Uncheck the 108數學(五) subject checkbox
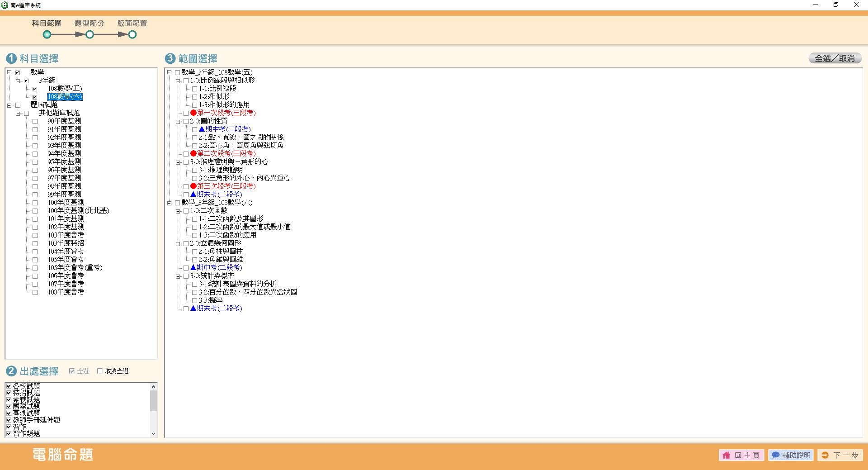This screenshot has width=868, height=470. click(35, 89)
